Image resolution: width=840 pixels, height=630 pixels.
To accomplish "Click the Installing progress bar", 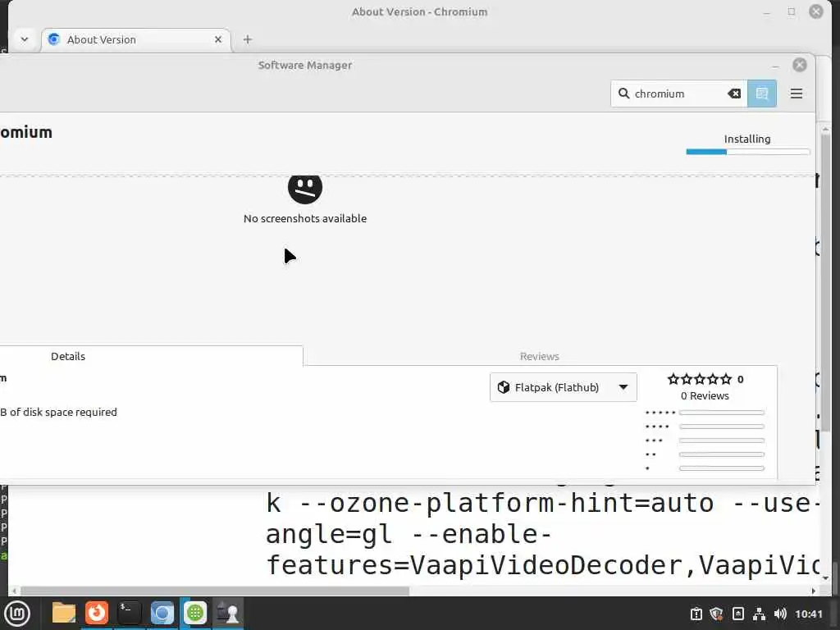I will tap(747, 152).
